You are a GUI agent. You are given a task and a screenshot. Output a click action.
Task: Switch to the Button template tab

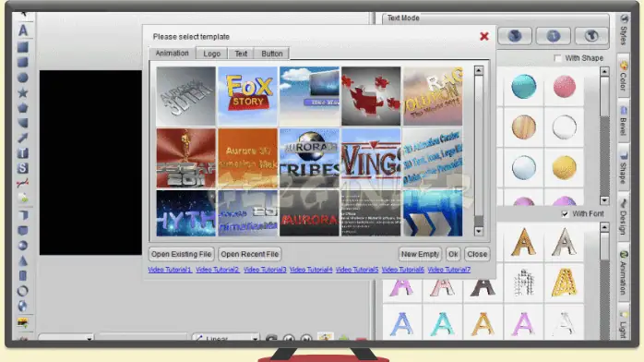click(272, 54)
